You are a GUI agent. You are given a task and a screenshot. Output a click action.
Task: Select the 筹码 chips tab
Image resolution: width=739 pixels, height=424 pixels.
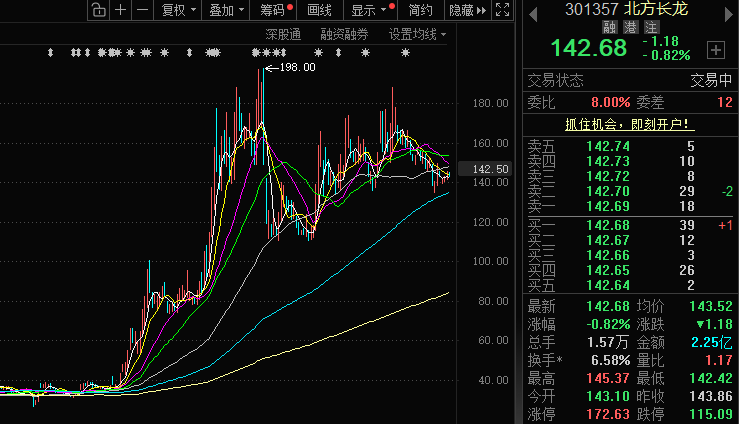coord(274,10)
